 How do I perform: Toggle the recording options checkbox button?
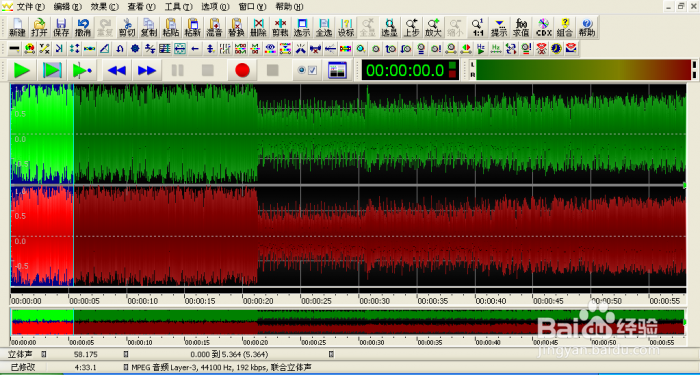click(x=307, y=70)
